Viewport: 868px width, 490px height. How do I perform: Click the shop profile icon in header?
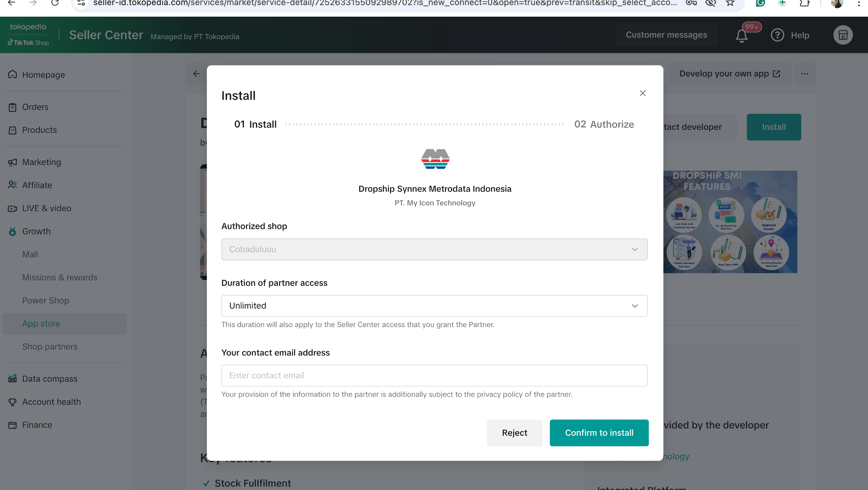[x=843, y=35]
